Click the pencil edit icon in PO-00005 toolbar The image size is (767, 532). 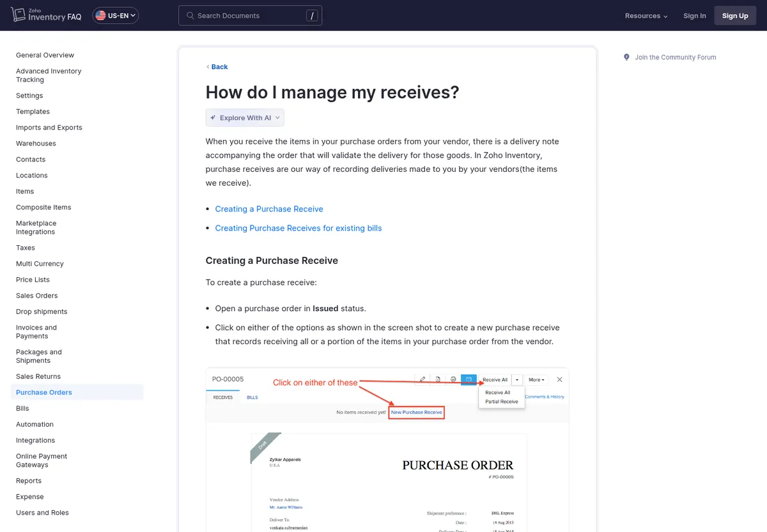422,379
